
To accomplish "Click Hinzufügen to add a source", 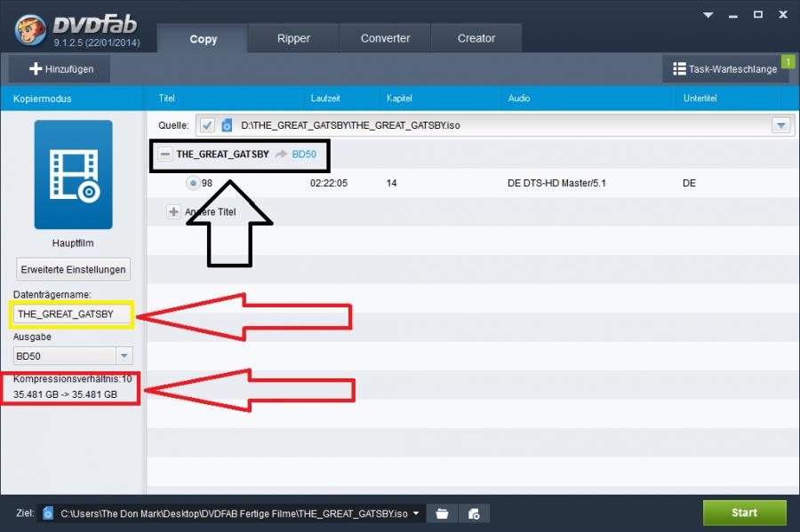I will [60, 68].
